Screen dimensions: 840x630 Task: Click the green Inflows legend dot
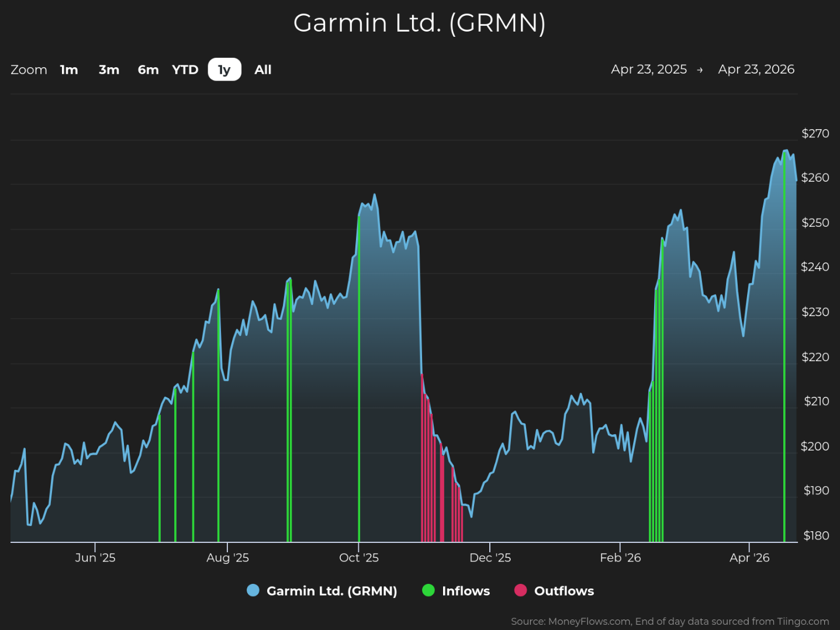(x=428, y=591)
